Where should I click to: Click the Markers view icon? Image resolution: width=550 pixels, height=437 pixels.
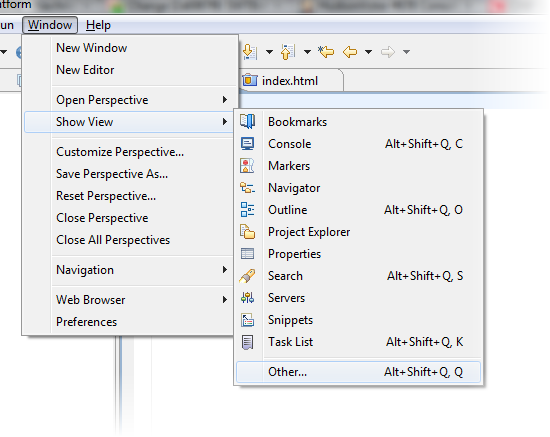[247, 166]
